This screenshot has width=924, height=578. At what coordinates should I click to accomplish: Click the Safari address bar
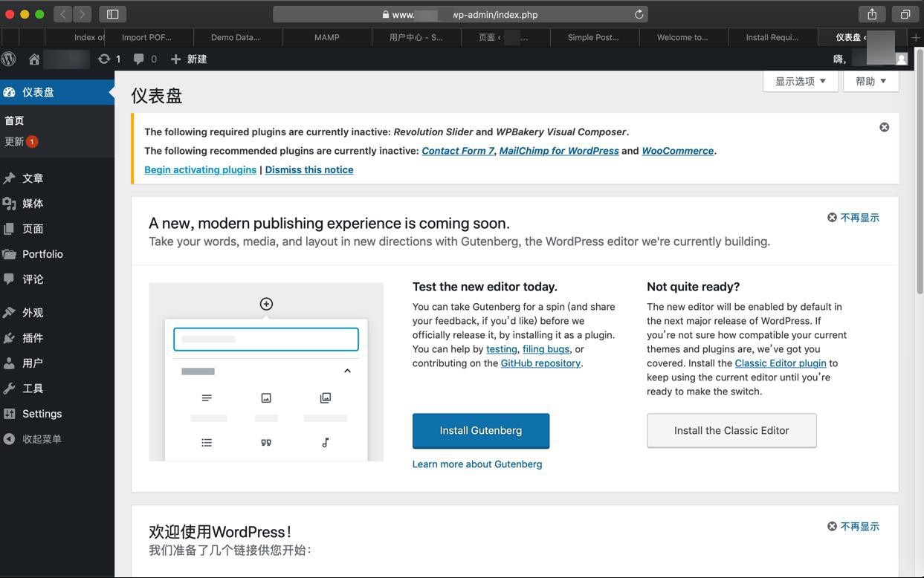460,14
